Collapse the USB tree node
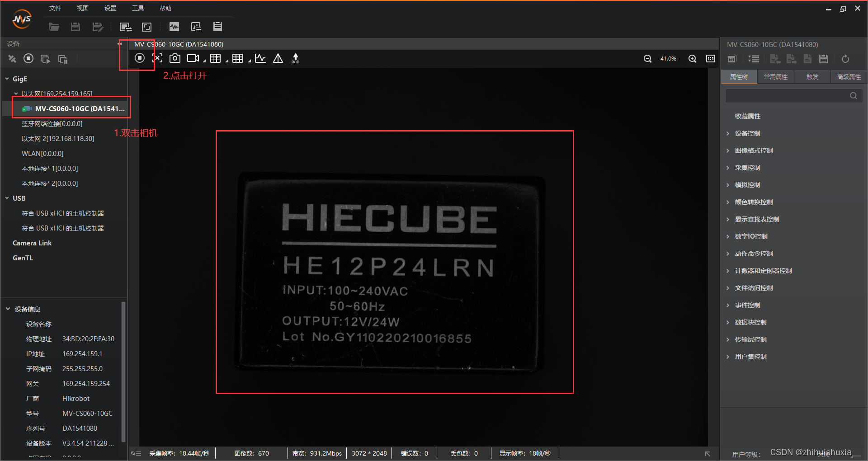This screenshot has height=461, width=868. click(x=7, y=198)
